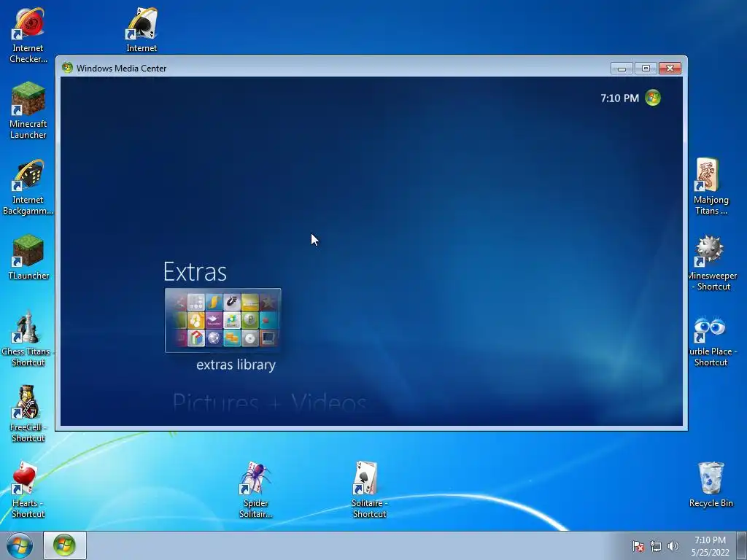Click the 7:10 PM clock in Media Center

click(619, 98)
